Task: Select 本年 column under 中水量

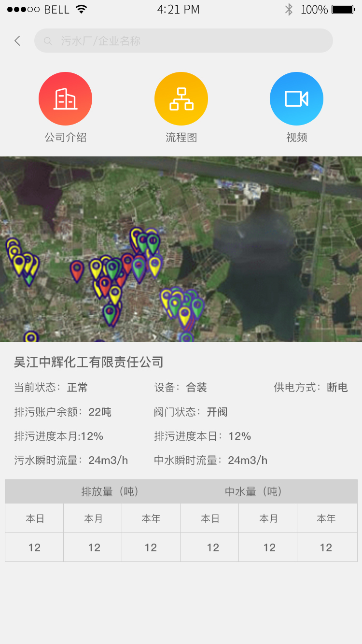Action: point(327,518)
